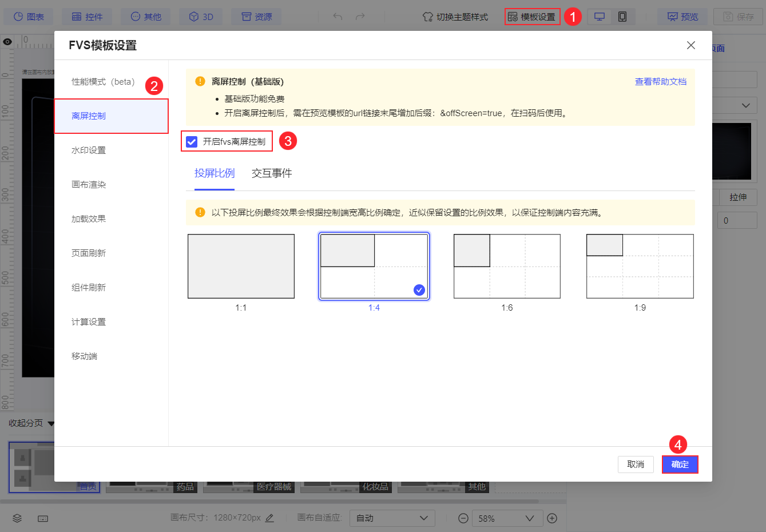Toggle the eye visibility icon by ruler
Viewport: 766px width, 532px height.
pos(7,41)
